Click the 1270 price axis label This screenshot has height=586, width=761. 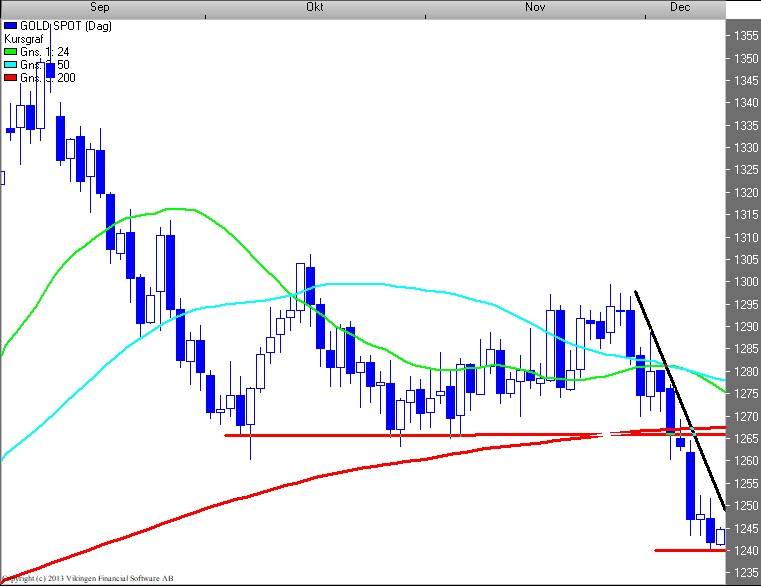coord(745,417)
